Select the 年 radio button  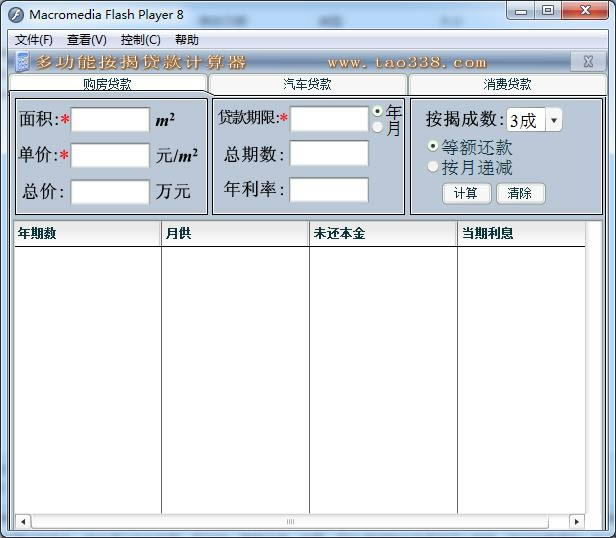pos(378,112)
